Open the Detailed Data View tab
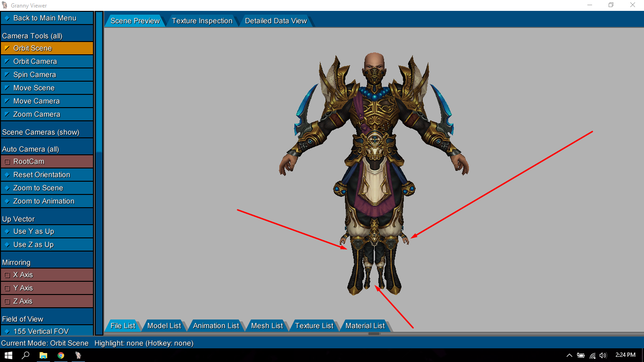644x362 pixels. click(276, 21)
